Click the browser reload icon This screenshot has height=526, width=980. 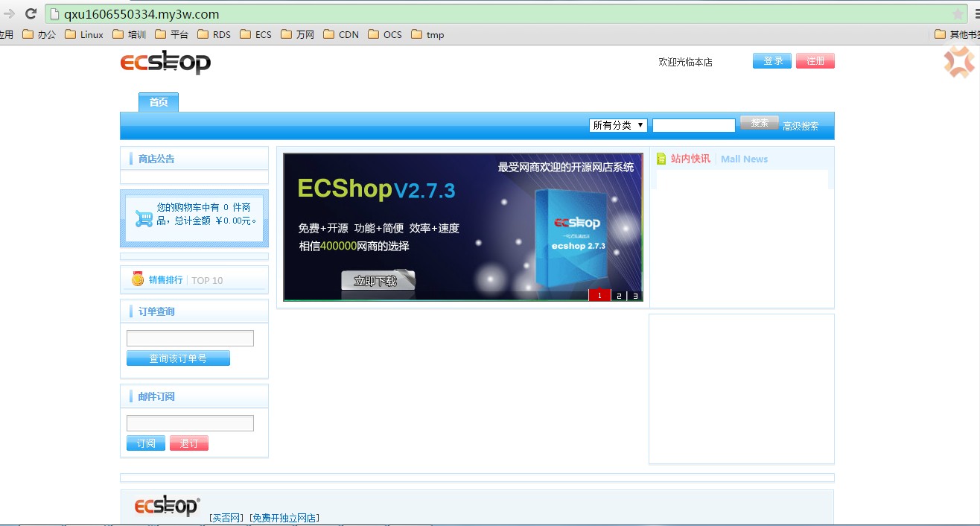pyautogui.click(x=31, y=13)
